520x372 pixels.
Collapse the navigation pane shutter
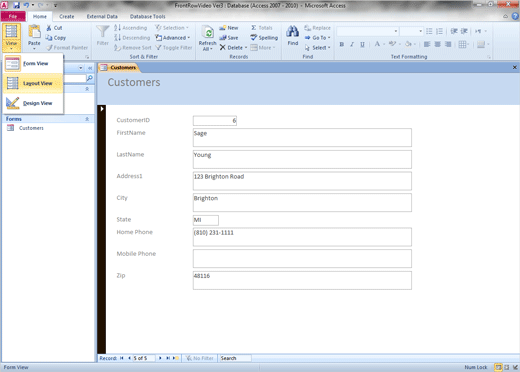pyautogui.click(x=90, y=68)
